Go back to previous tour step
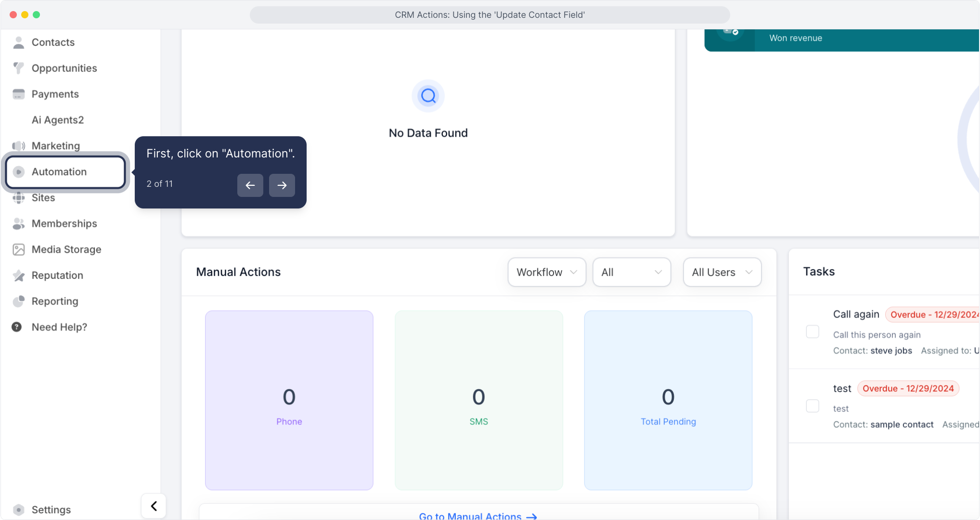The height and width of the screenshot is (520, 980). [x=250, y=185]
